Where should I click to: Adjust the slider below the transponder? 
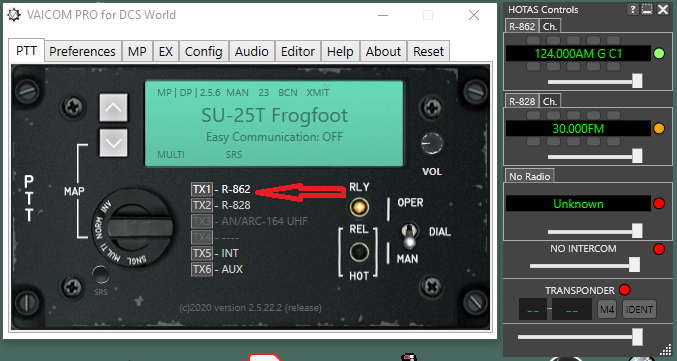(x=580, y=337)
